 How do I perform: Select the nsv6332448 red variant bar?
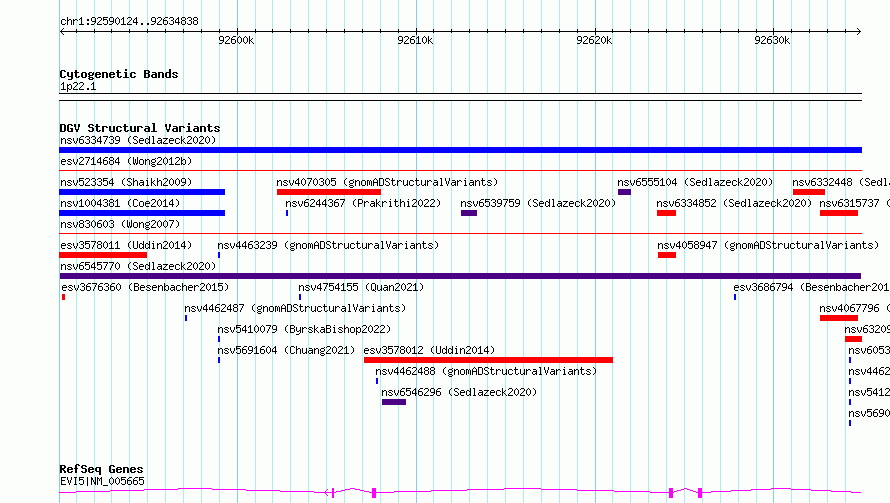pos(809,192)
